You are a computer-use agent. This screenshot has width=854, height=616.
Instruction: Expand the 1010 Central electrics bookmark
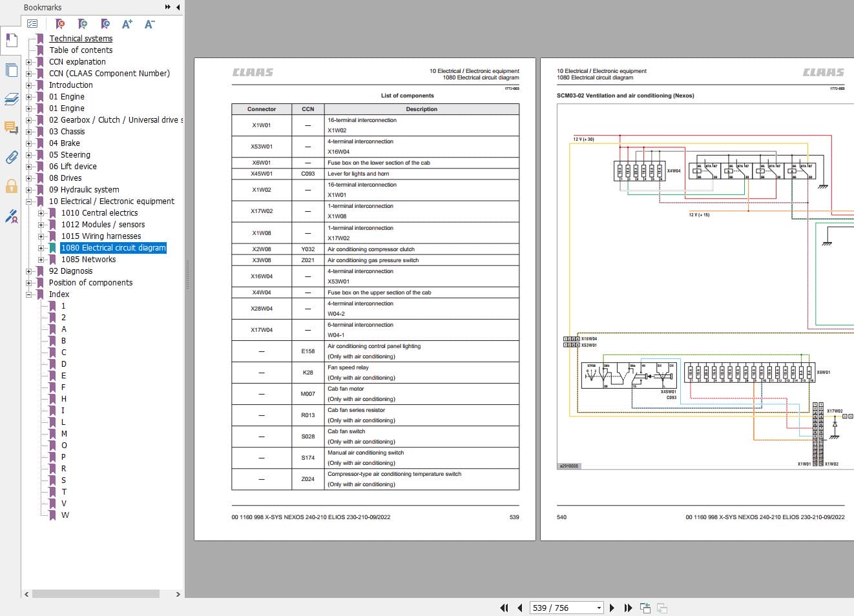click(x=41, y=213)
